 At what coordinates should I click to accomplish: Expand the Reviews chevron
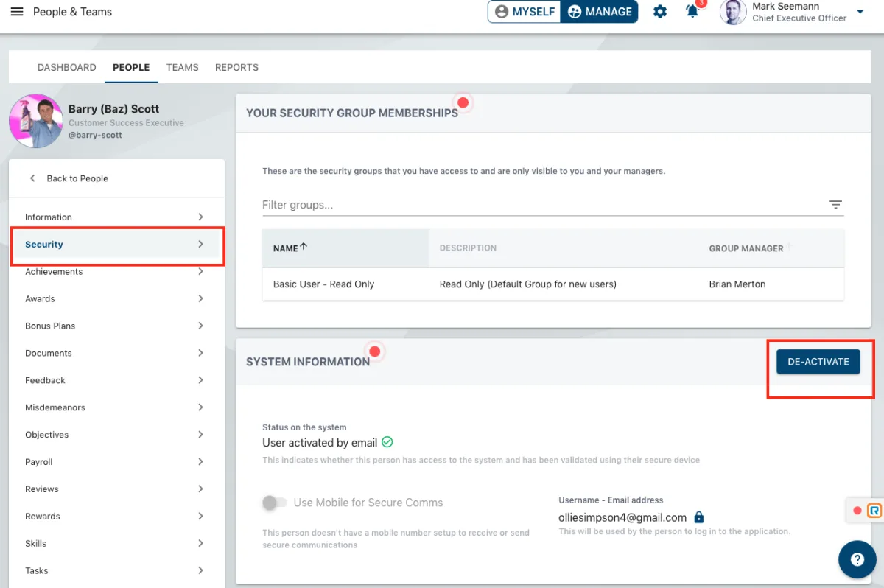click(x=200, y=489)
